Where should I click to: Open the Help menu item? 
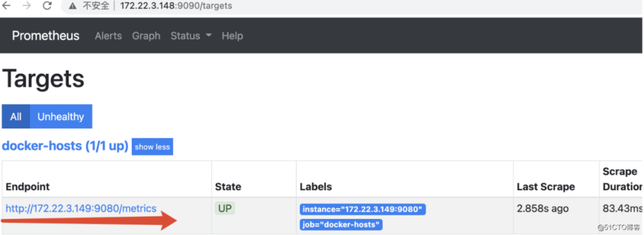point(233,36)
